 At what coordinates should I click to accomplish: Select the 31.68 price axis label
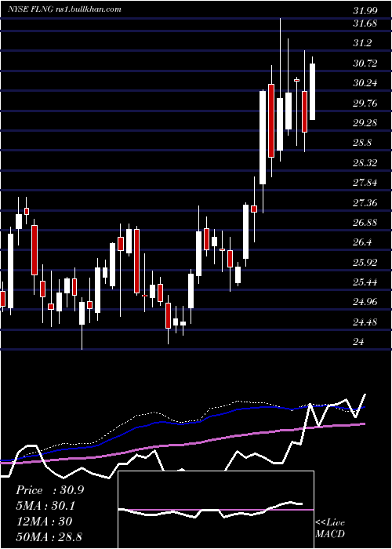365,24
